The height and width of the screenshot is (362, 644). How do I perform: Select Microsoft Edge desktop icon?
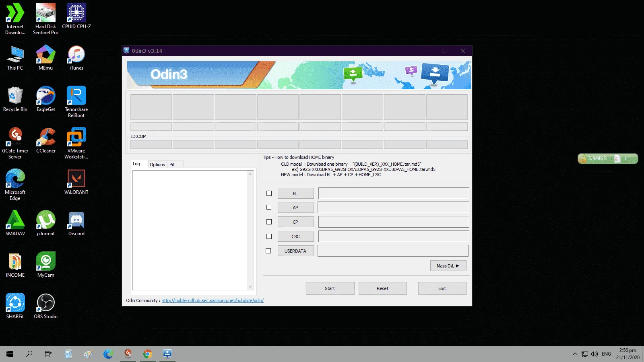[15, 185]
